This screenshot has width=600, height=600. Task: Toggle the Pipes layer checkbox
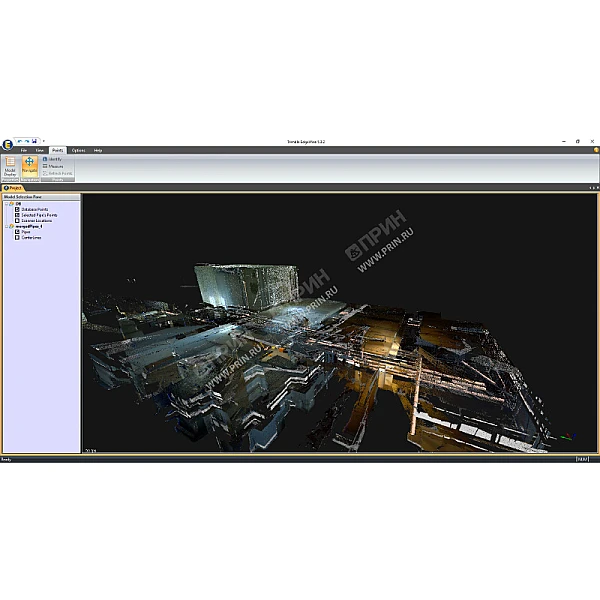click(17, 232)
